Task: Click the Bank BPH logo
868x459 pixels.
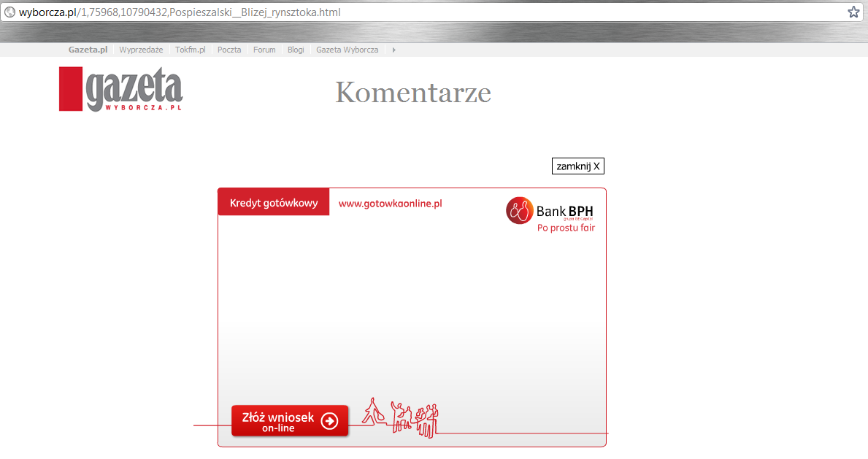Action: click(x=550, y=211)
